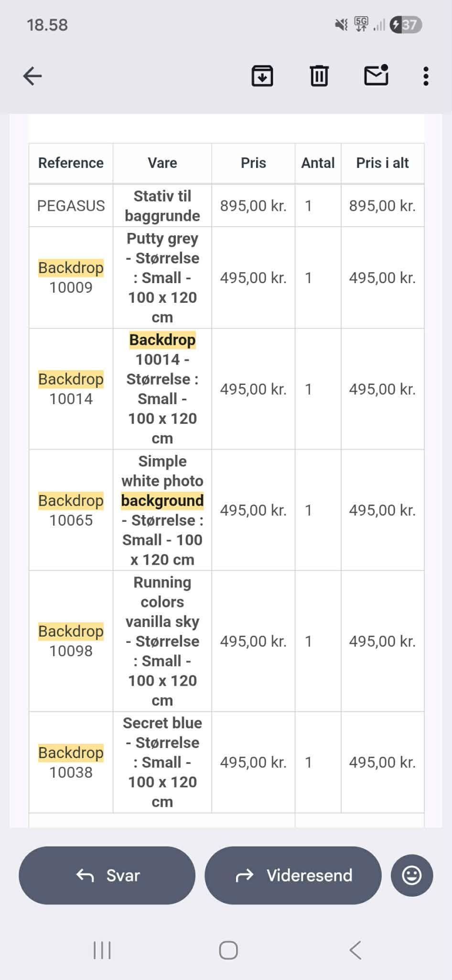Tap the highlighted 'background' word
This screenshot has height=980, width=452.
162,501
